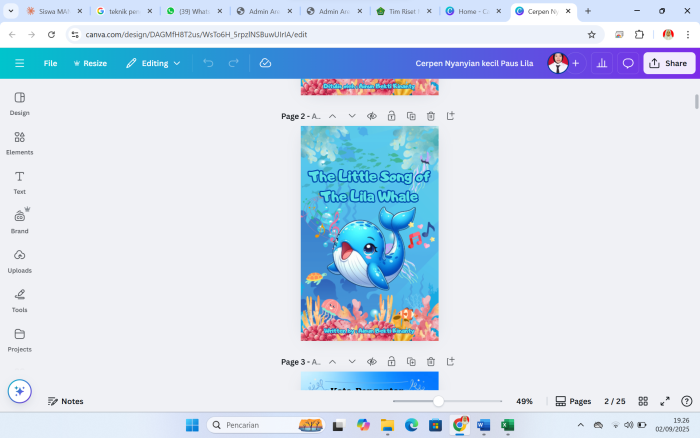The image size is (700, 438).
Task: Open the Tools panel
Action: click(x=20, y=300)
